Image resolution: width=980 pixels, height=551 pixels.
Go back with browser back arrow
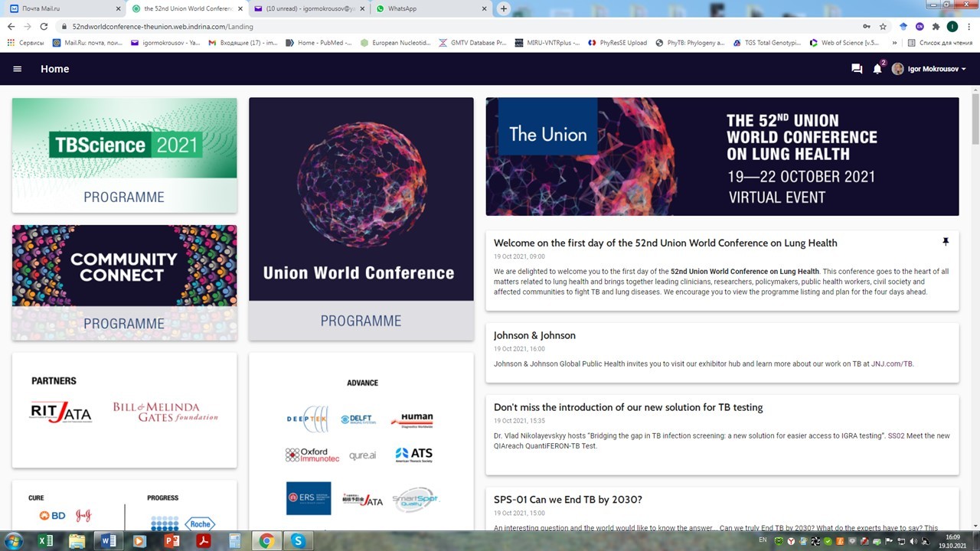11,26
